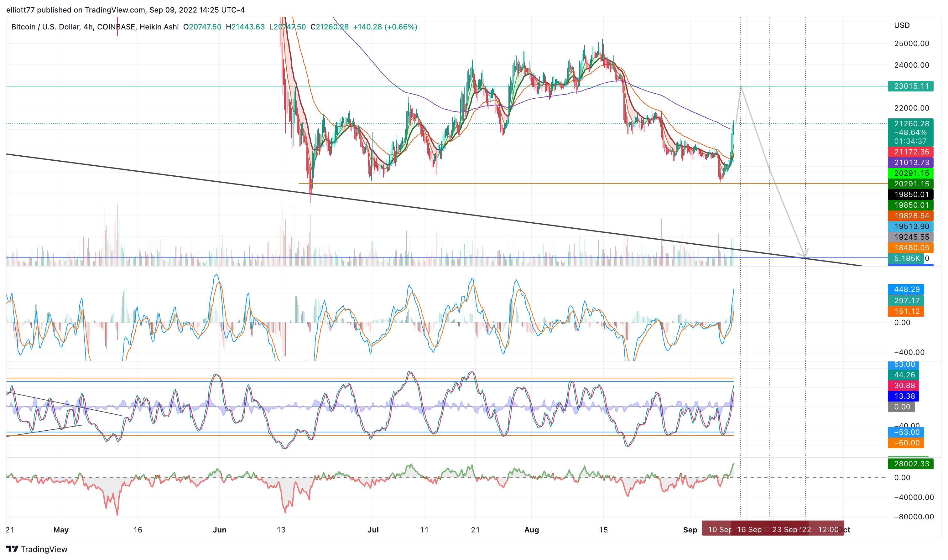Click the -80000.00 axis label

click(914, 517)
